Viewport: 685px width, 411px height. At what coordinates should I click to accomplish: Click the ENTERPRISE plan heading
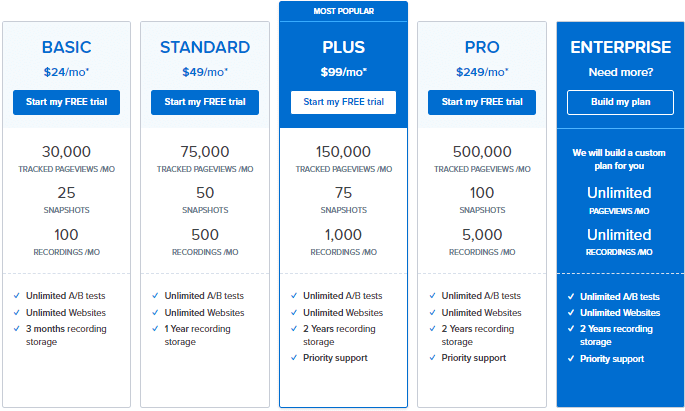click(x=620, y=47)
